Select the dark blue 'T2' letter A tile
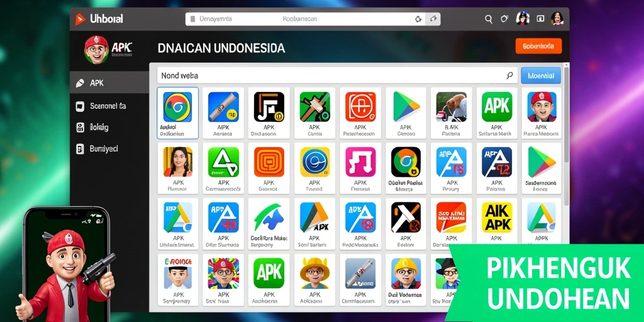Screen dimensions: 644x322 [497, 169]
